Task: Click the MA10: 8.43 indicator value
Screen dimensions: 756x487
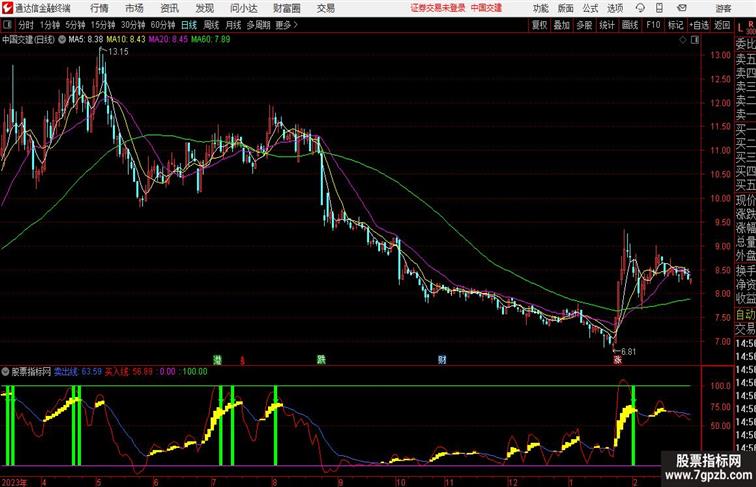Action: point(126,40)
